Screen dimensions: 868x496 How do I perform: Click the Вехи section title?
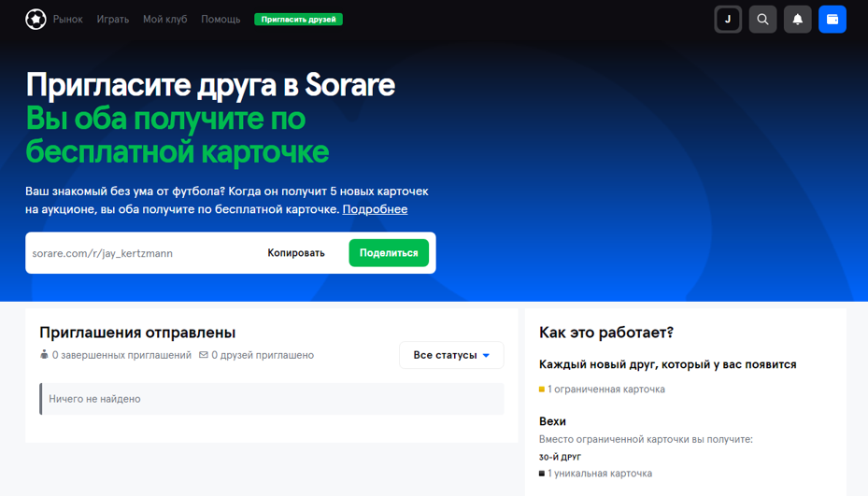tap(552, 421)
